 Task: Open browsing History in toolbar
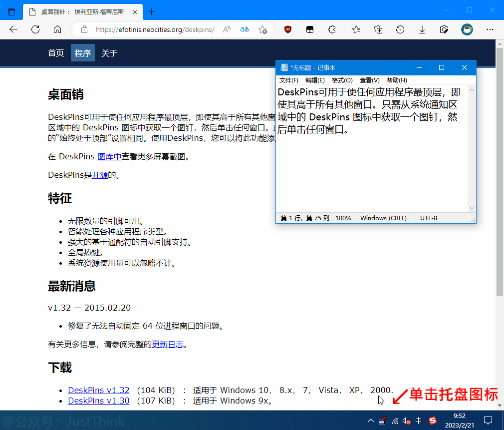click(400, 29)
